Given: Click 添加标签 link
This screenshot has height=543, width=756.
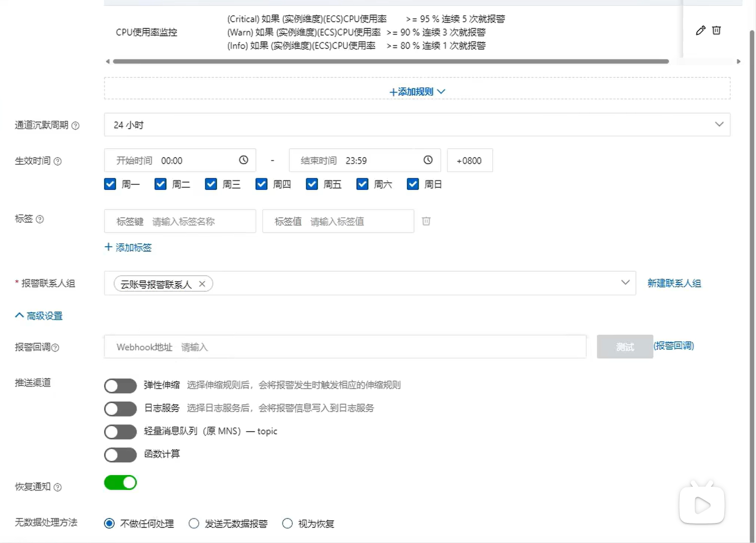Looking at the screenshot, I should 128,247.
